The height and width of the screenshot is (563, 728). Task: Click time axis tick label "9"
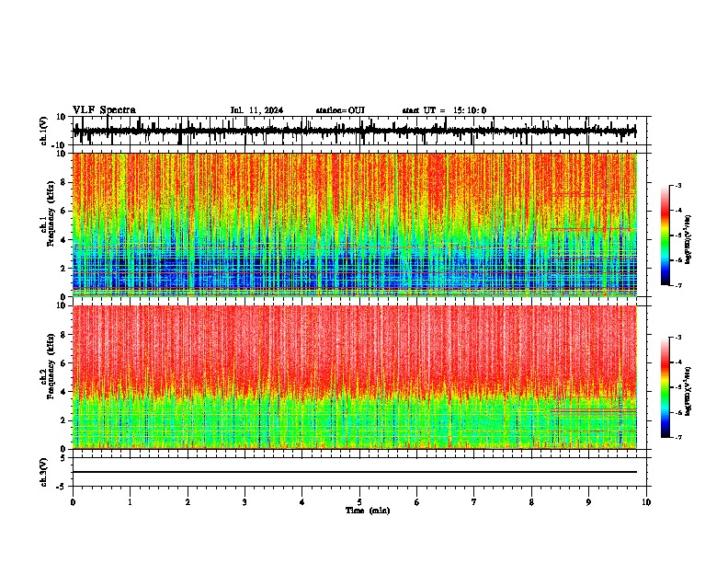pos(588,502)
